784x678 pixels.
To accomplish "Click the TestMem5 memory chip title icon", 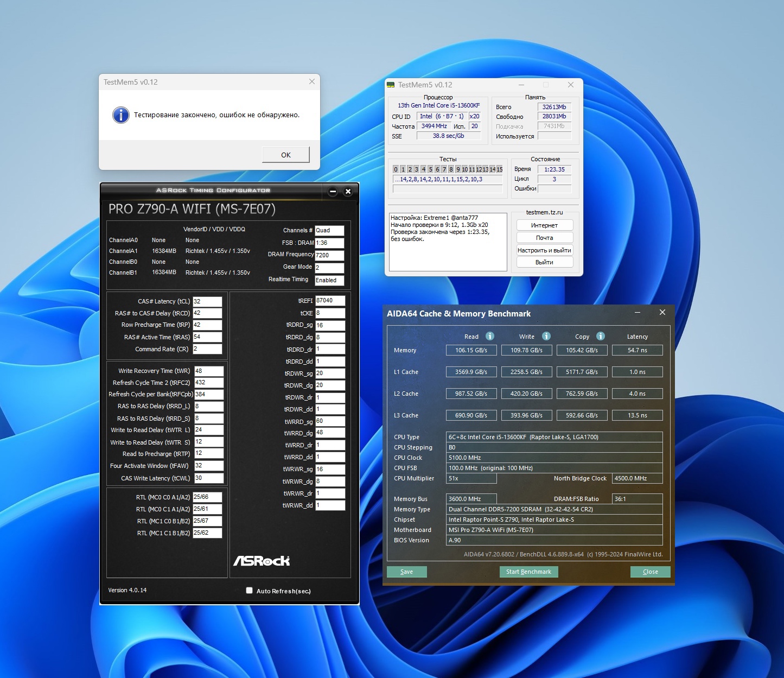I will [391, 85].
